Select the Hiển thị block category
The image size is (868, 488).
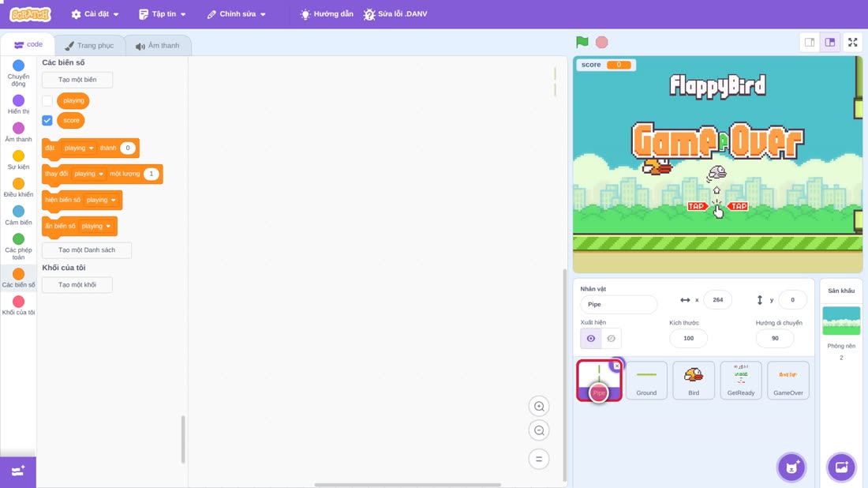[18, 104]
